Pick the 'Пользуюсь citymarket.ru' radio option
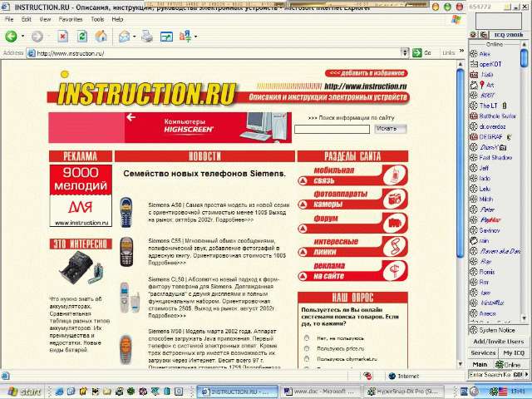532x399 pixels. pyautogui.click(x=305, y=358)
